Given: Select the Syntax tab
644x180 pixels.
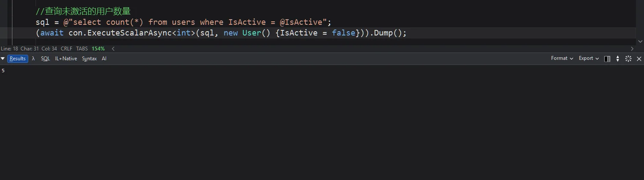Looking at the screenshot, I should (x=89, y=59).
